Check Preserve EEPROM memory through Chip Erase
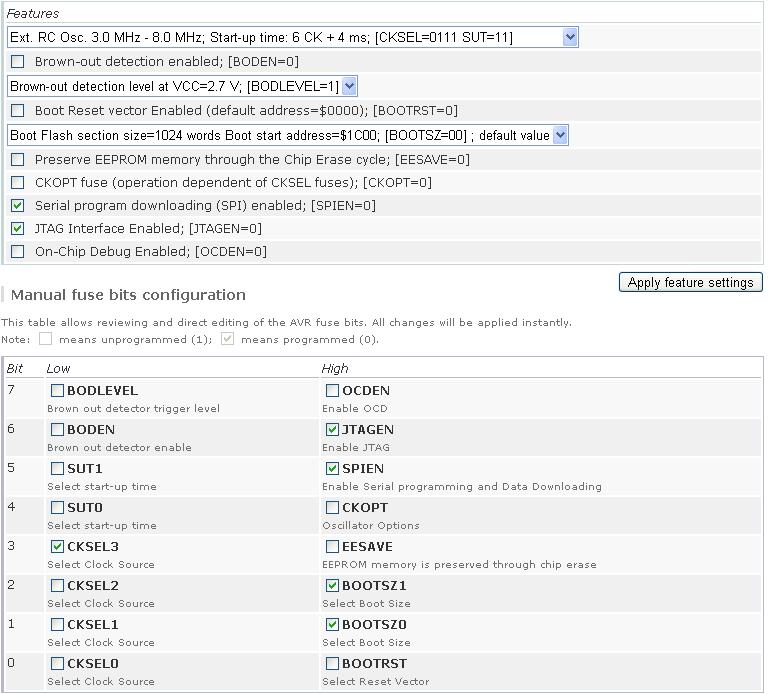This screenshot has width=768, height=694. pyautogui.click(x=18, y=159)
